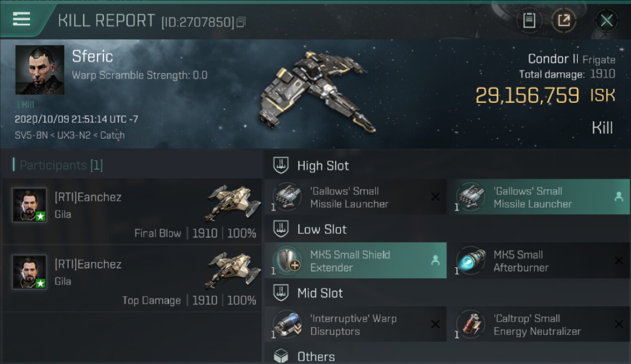Screen dimensions: 631x364
Task: Click the MK5 Small Afterburner icon
Action: coord(470,261)
